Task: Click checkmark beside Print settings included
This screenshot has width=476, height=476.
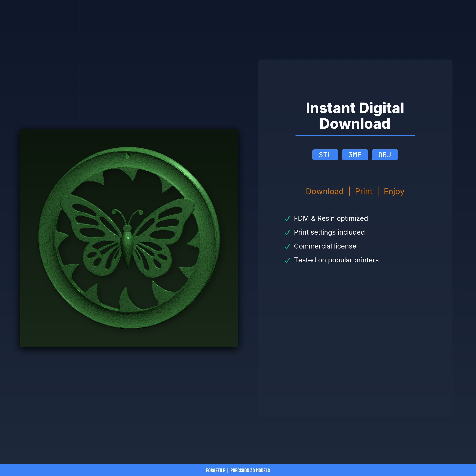Action: (x=287, y=233)
